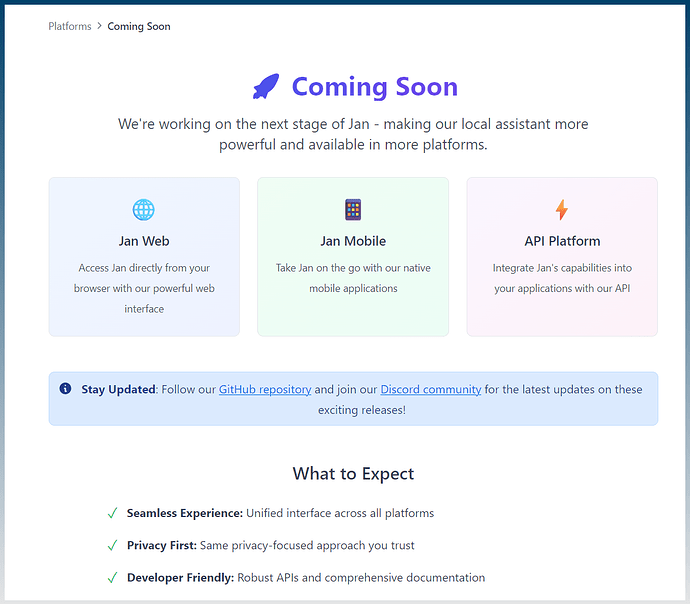Screen dimensions: 690x604
Task: Click the rocket icon beside Coming Soon
Action: tap(266, 86)
